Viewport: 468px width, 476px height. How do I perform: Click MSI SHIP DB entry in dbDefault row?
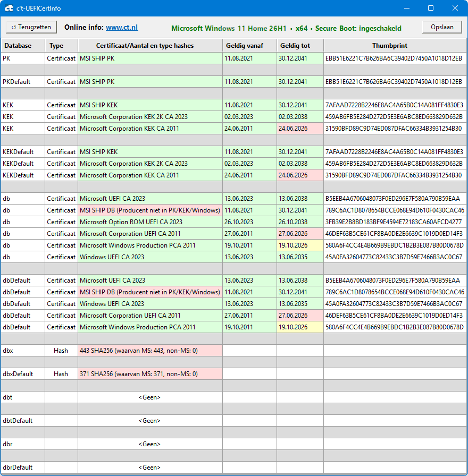[150, 292]
